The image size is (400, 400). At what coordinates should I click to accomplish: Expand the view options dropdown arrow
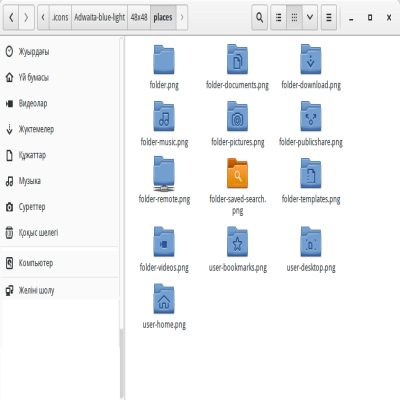coord(310,17)
